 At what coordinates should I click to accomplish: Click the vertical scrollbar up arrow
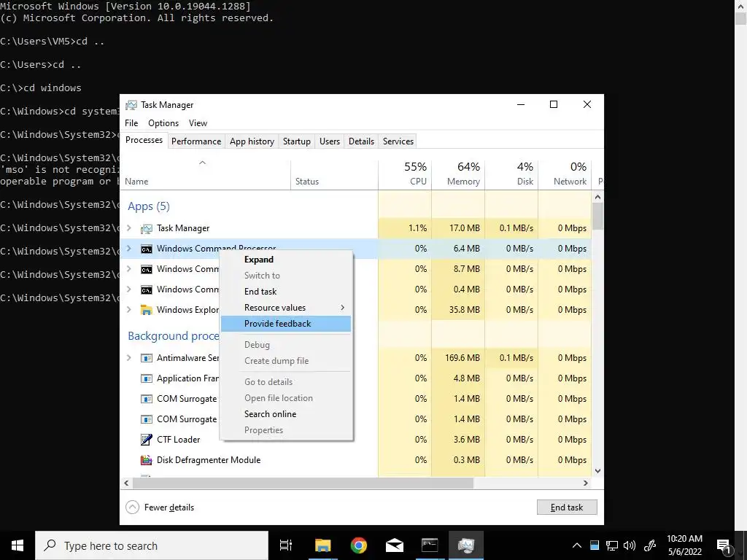point(598,197)
